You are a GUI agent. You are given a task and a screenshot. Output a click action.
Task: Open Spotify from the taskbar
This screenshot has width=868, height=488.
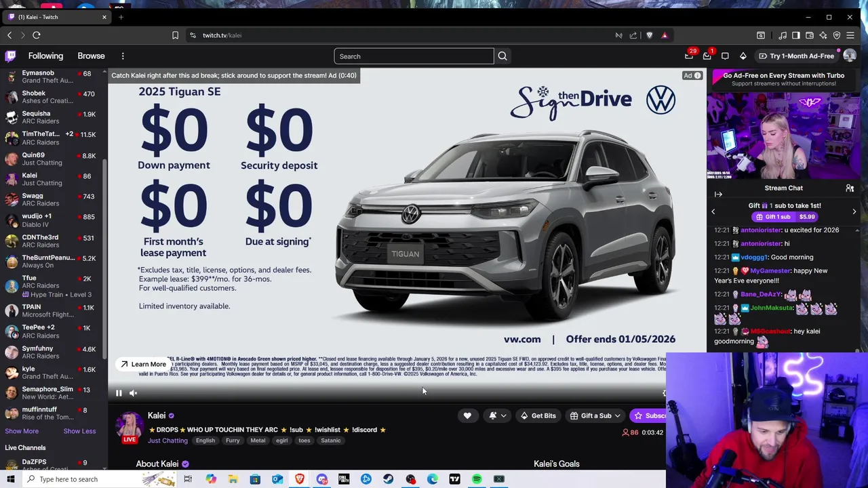(x=477, y=479)
